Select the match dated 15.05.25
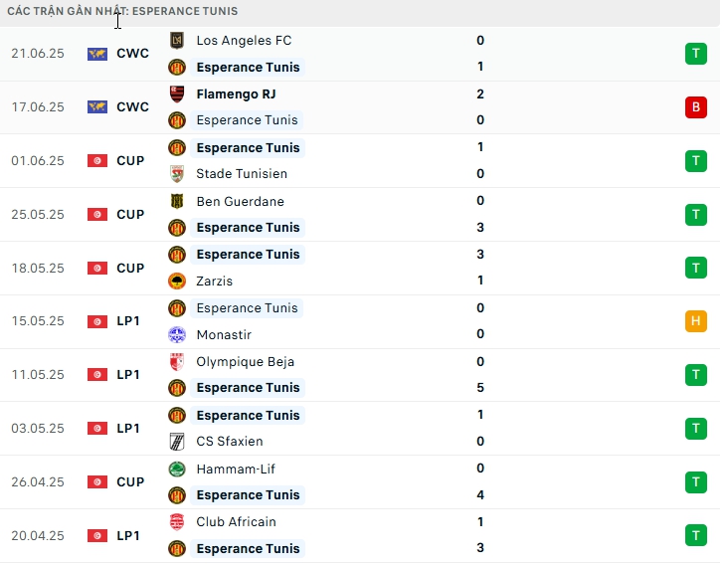728x566 pixels. pos(38,321)
